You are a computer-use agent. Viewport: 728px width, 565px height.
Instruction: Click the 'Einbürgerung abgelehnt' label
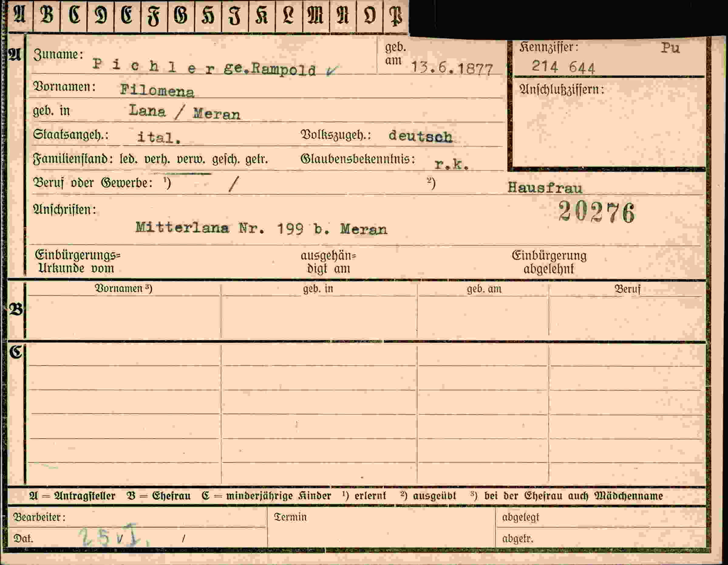pyautogui.click(x=549, y=262)
